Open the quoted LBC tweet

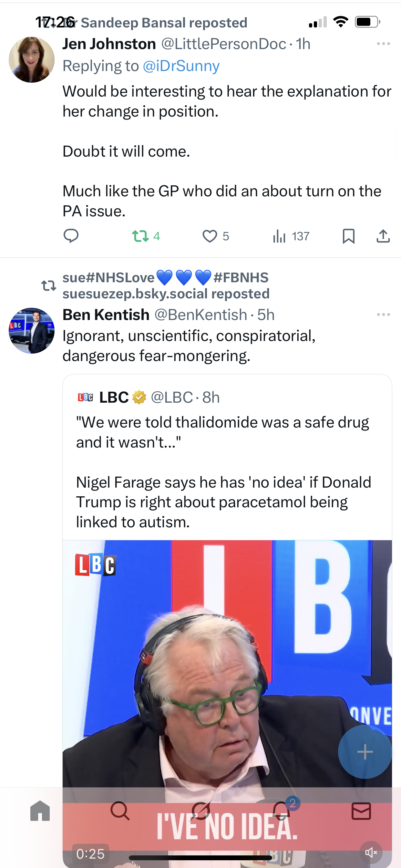click(222, 462)
